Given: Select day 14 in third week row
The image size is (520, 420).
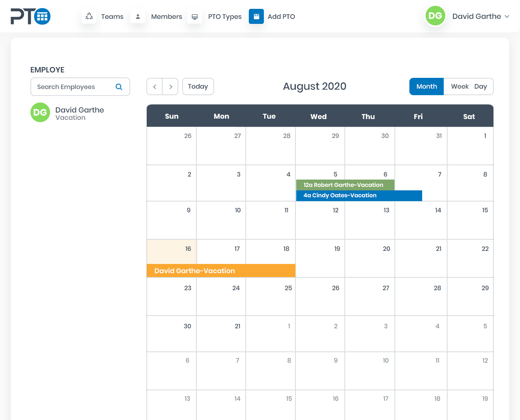Looking at the screenshot, I should (x=421, y=220).
